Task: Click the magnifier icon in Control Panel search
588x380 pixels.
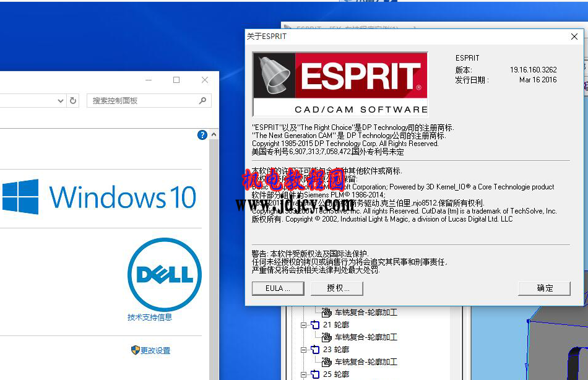Action: (202, 100)
